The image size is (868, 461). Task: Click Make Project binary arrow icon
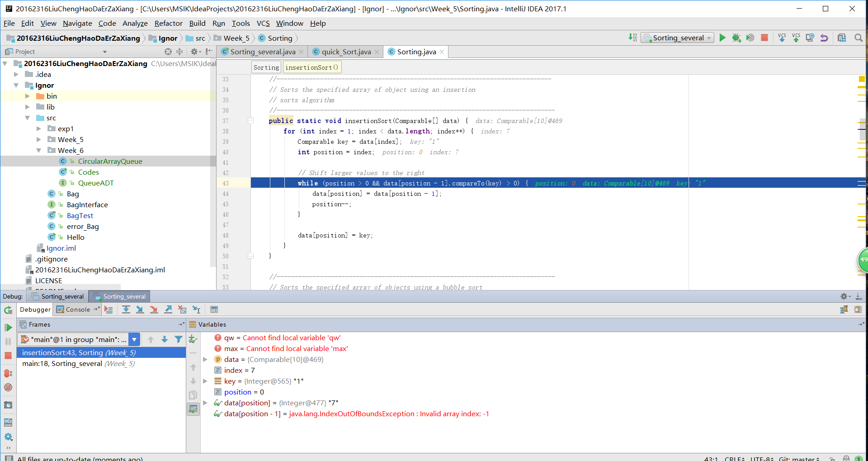633,38
